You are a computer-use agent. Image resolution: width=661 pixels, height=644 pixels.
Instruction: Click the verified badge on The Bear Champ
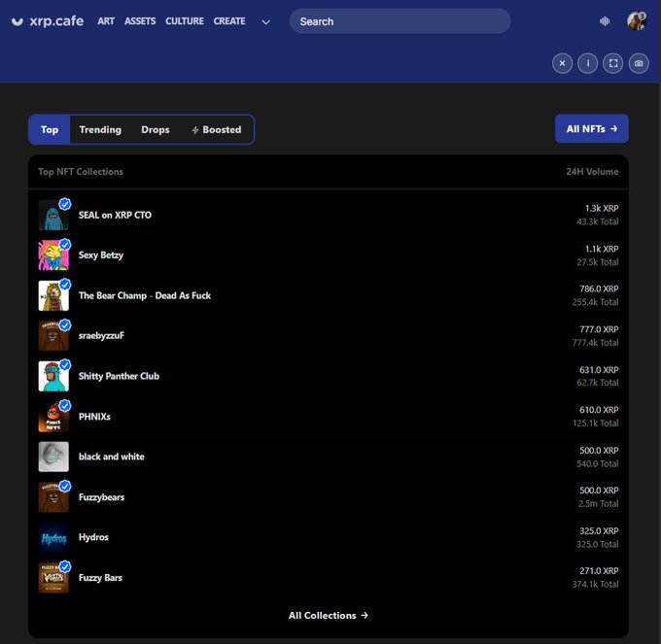click(x=65, y=285)
